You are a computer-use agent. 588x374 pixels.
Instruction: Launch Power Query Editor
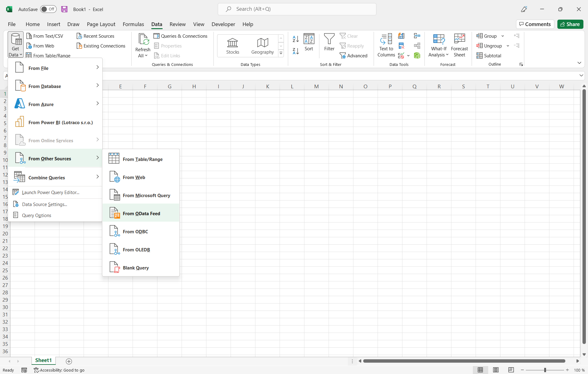coord(51,192)
